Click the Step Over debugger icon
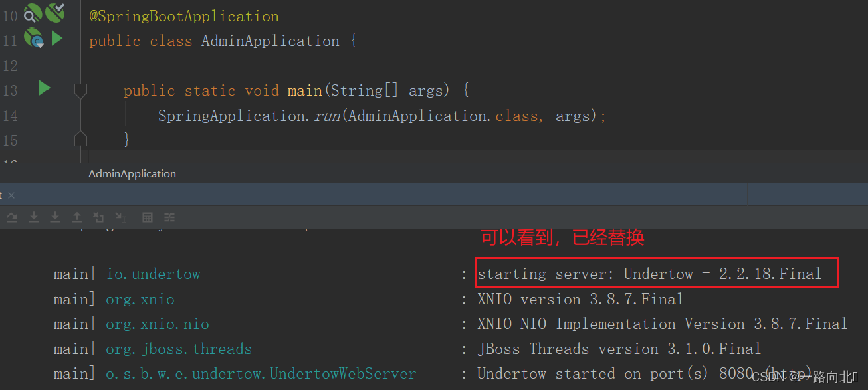The height and width of the screenshot is (390, 868). click(x=12, y=217)
